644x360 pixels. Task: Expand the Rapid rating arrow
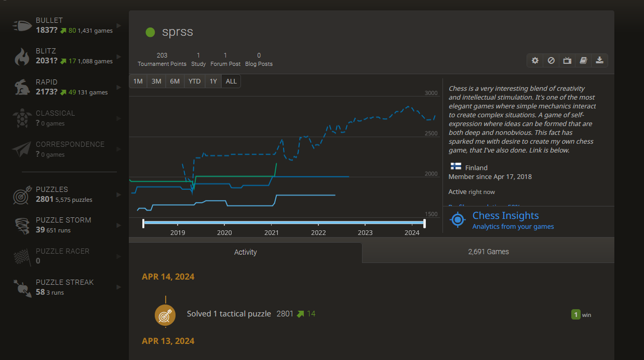[119, 87]
